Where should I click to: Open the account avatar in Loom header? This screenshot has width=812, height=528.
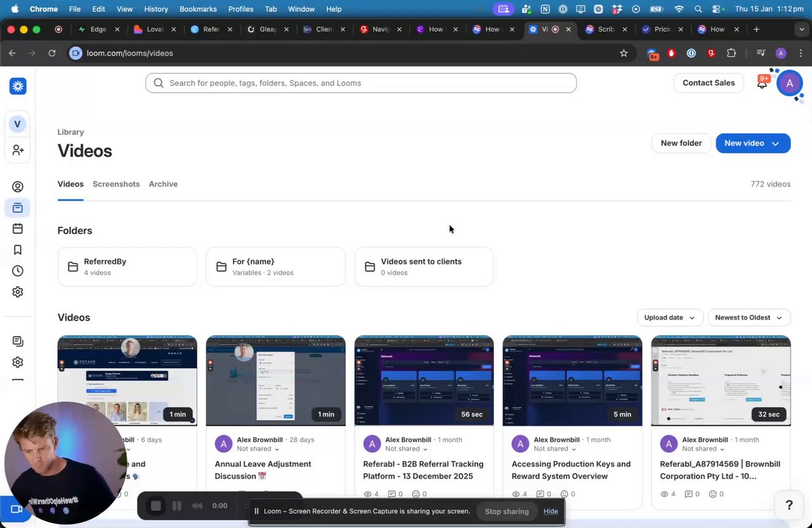[x=789, y=83]
